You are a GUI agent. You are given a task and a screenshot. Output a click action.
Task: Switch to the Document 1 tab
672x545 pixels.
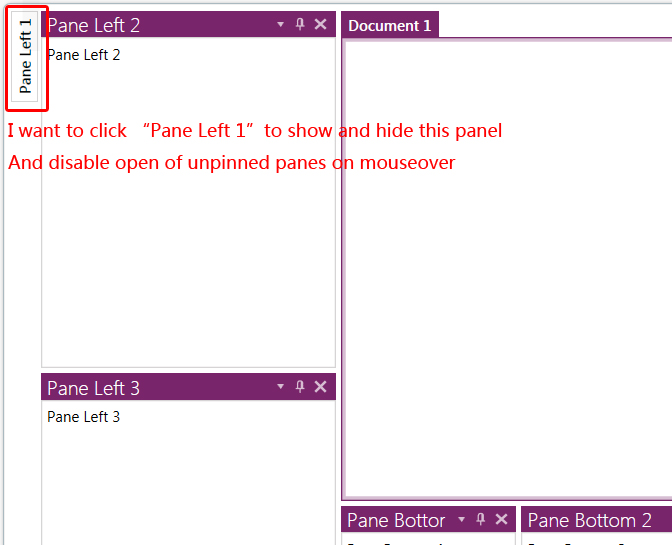(390, 26)
